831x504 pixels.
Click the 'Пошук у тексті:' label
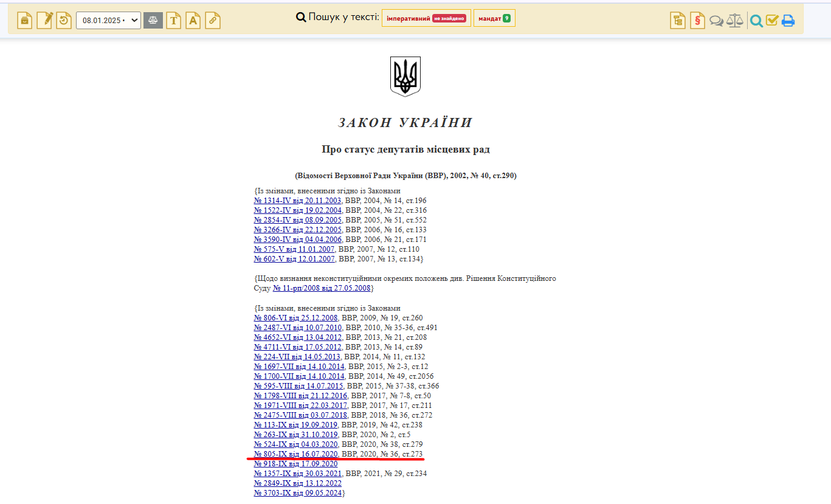343,18
